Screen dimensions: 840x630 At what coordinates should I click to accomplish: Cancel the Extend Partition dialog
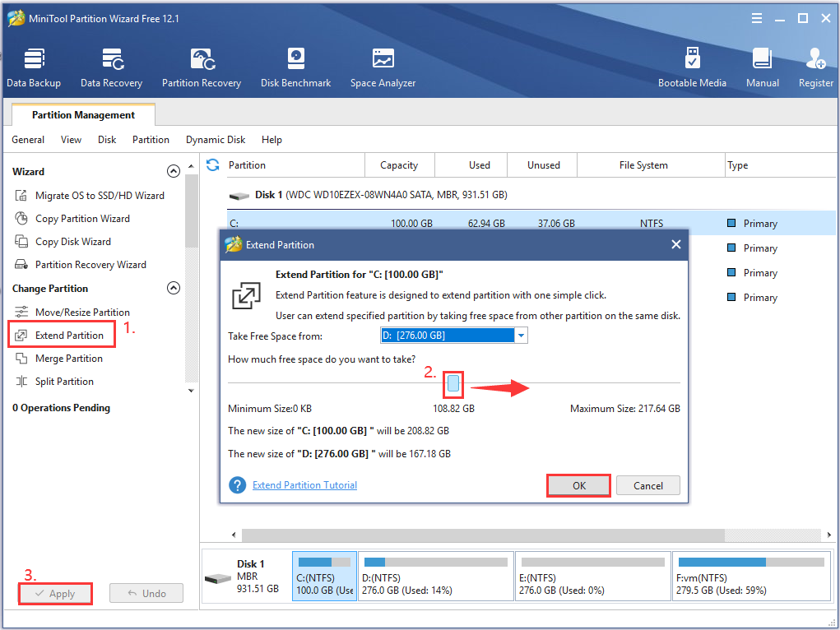648,485
